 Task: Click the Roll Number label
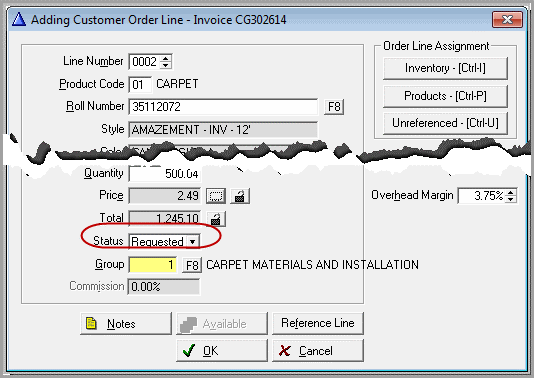pyautogui.click(x=95, y=106)
